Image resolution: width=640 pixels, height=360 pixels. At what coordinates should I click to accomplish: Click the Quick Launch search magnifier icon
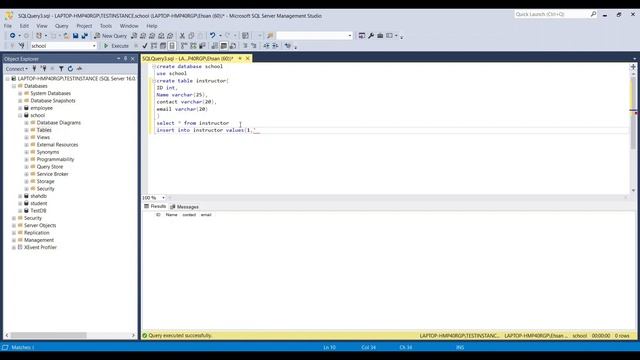593,14
